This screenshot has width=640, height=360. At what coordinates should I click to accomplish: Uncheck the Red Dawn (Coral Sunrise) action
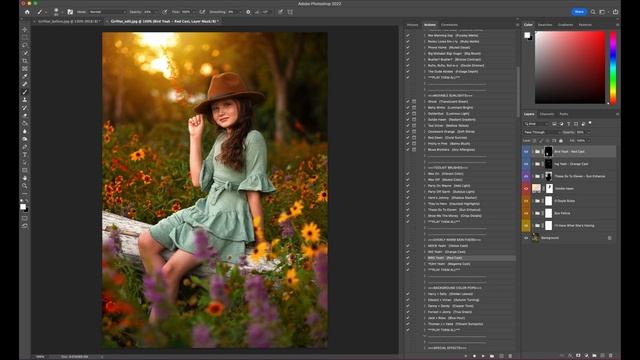coord(407,138)
